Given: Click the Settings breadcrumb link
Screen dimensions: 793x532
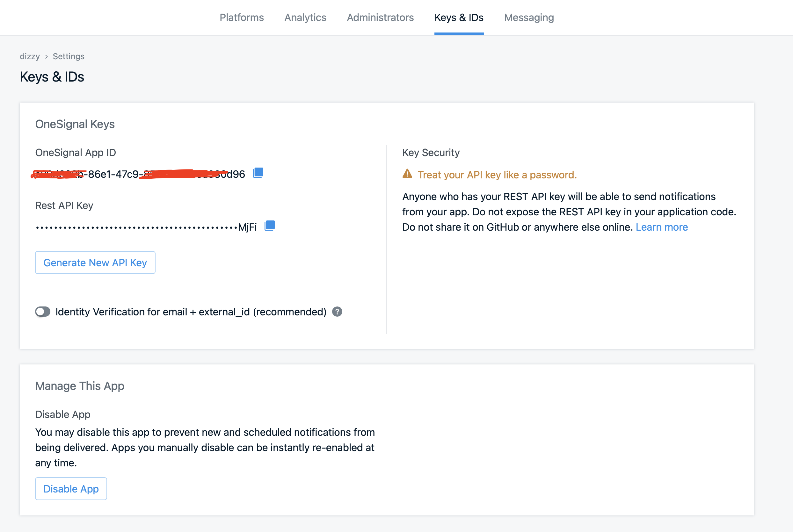Looking at the screenshot, I should click(x=69, y=56).
